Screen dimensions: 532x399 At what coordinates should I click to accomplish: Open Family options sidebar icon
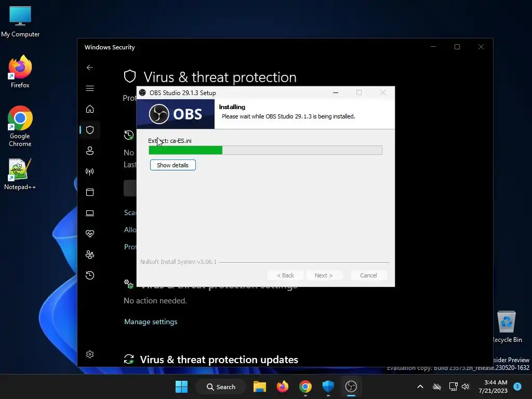click(89, 255)
